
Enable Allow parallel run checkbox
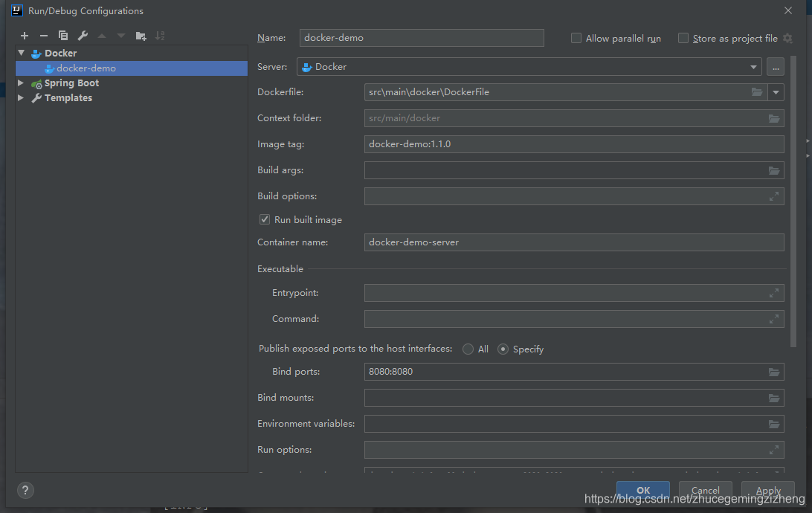coord(576,39)
